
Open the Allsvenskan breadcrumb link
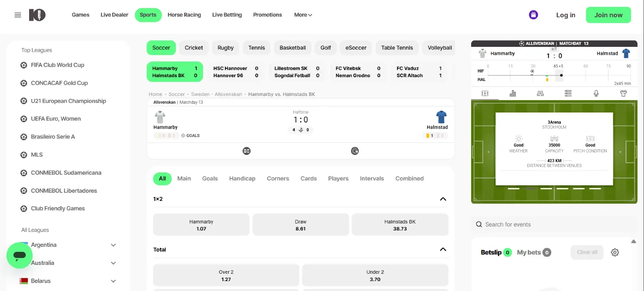[228, 94]
